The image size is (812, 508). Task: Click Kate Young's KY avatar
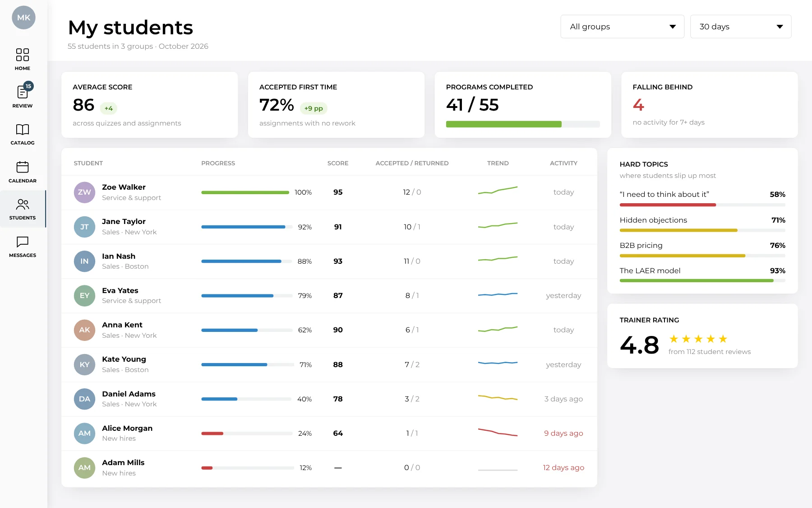point(84,365)
